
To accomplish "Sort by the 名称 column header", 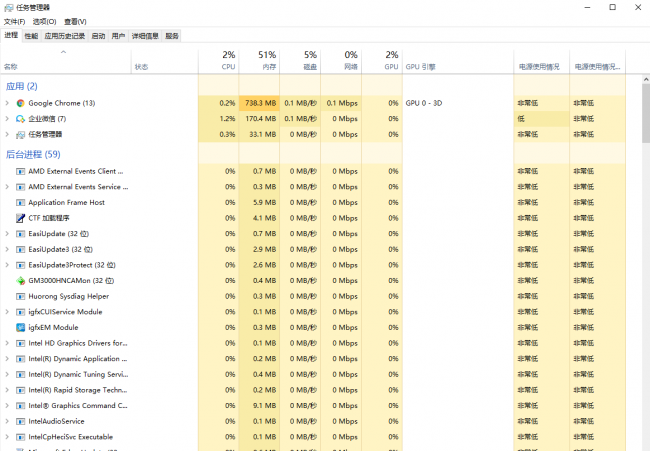I will (x=66, y=61).
